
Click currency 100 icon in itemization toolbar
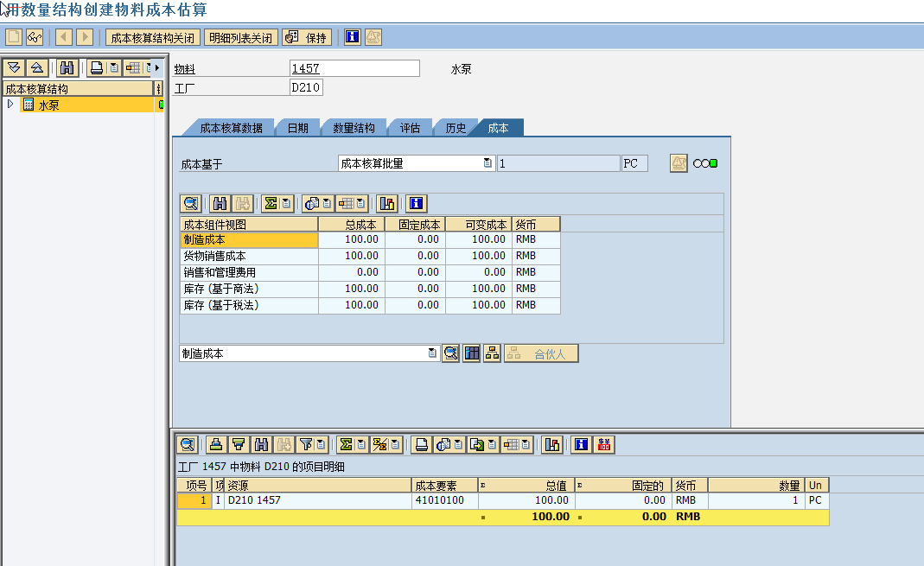[604, 445]
